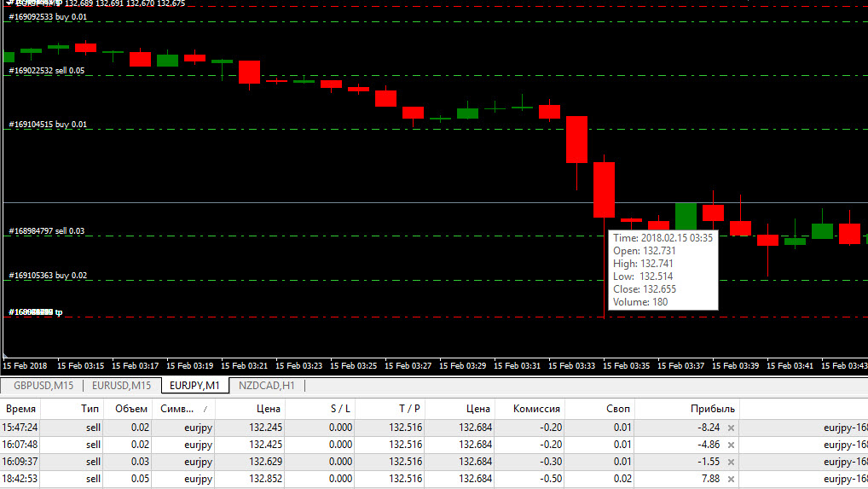Image resolution: width=868 pixels, height=489 pixels.
Task: Click the profit value -4.86
Action: tap(709, 445)
